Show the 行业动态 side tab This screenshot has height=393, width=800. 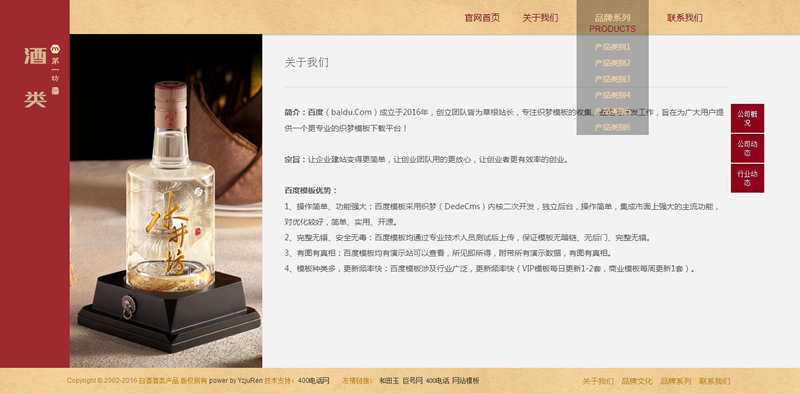(x=747, y=178)
